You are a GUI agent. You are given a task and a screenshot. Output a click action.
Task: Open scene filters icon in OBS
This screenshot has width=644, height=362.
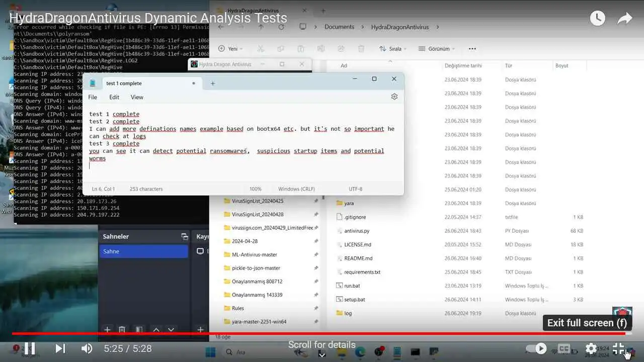point(139,330)
